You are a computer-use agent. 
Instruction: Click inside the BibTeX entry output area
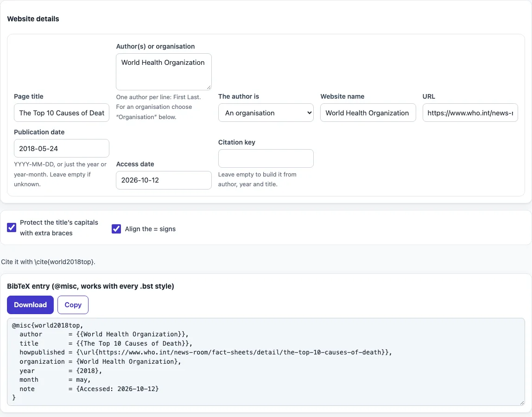point(266,362)
